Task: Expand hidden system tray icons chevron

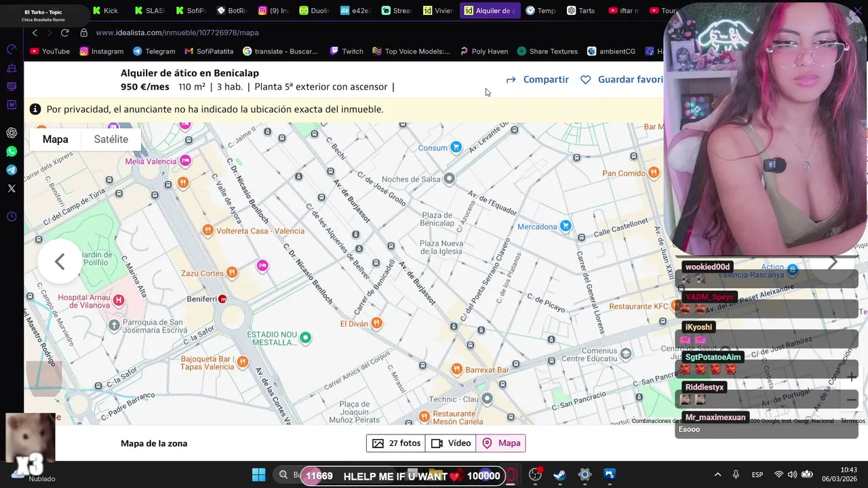Action: [718, 475]
